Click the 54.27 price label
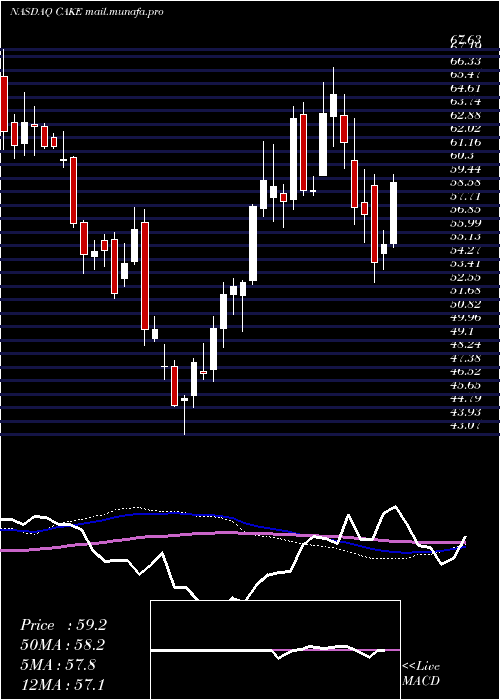 point(466,250)
